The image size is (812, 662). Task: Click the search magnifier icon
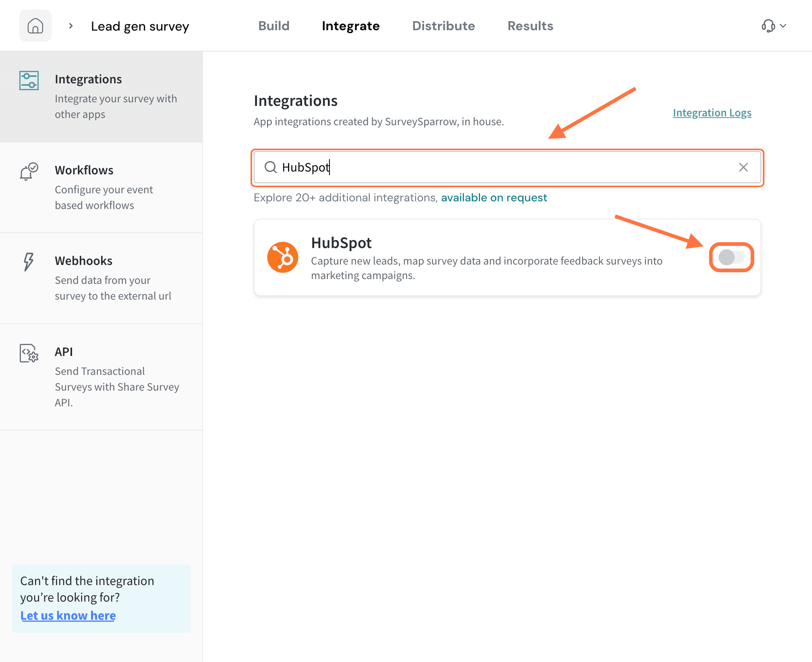[271, 167]
